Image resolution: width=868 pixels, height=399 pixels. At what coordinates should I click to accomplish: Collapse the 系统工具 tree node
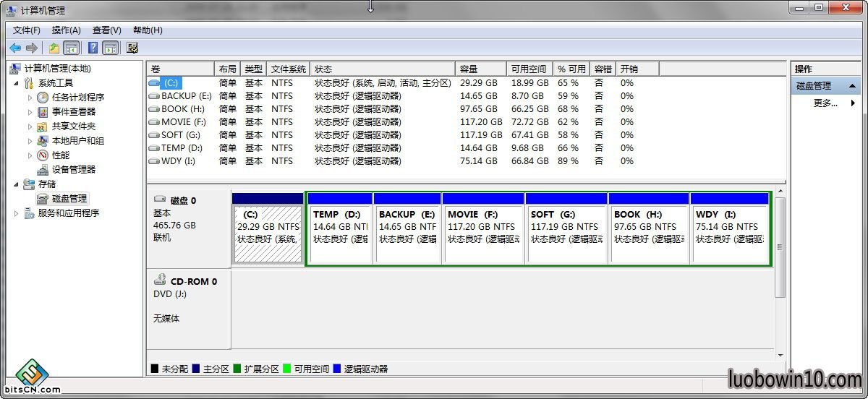(x=16, y=83)
